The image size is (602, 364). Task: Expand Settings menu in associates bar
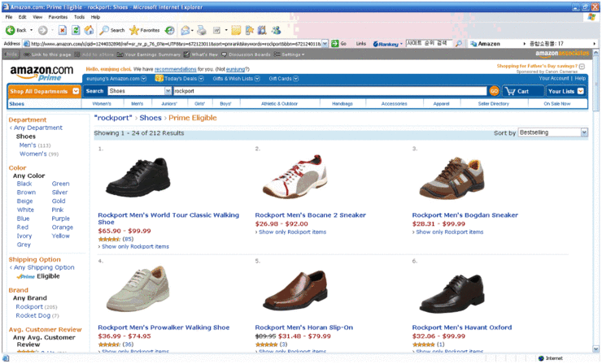[303, 55]
